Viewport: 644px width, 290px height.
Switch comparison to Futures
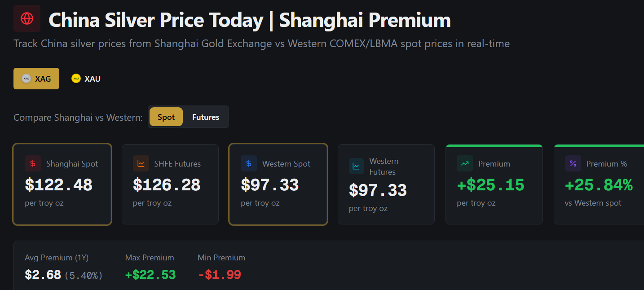point(206,117)
